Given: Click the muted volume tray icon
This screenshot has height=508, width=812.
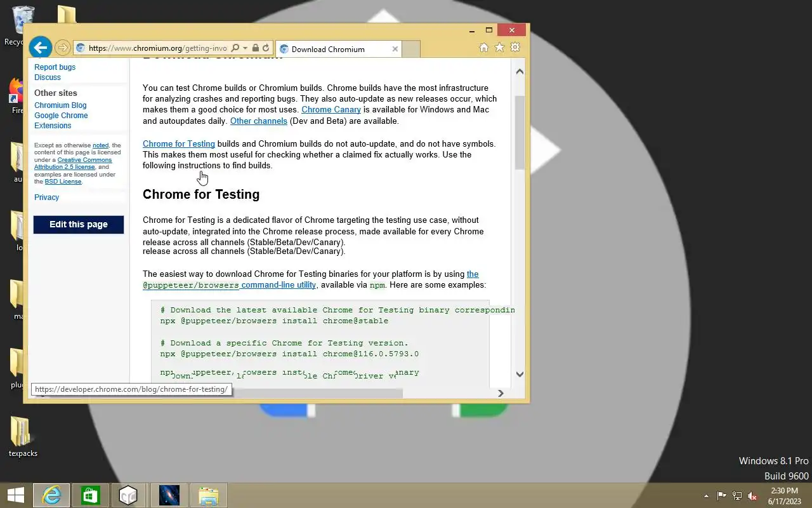Looking at the screenshot, I should pos(752,496).
